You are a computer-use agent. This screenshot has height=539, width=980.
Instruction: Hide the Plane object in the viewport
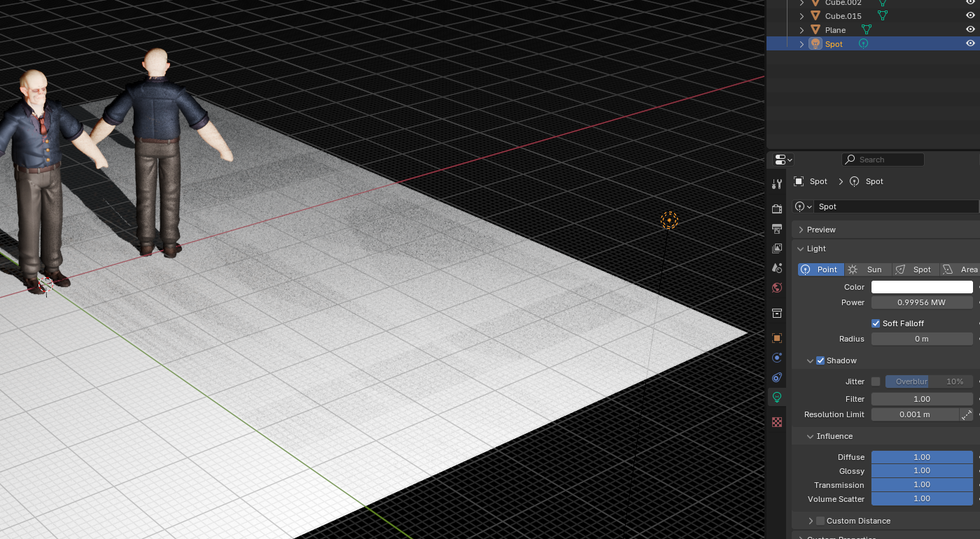(x=970, y=29)
